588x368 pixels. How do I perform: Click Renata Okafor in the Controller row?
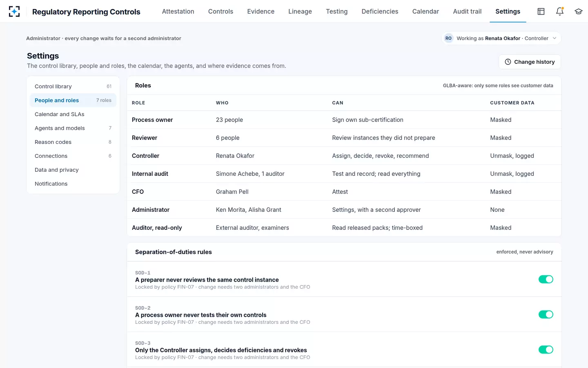235,156
